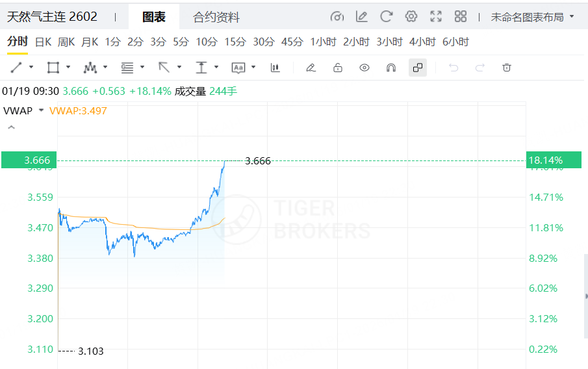
Task: Switch to the 合约资料 tab
Action: pos(216,17)
